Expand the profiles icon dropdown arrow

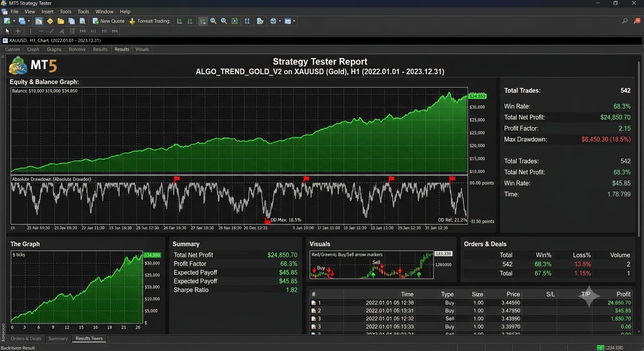28,21
